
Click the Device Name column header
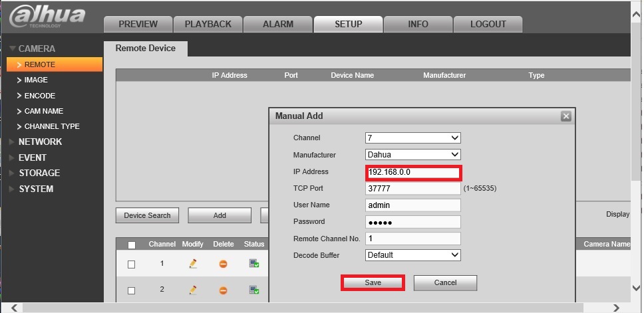tap(353, 76)
